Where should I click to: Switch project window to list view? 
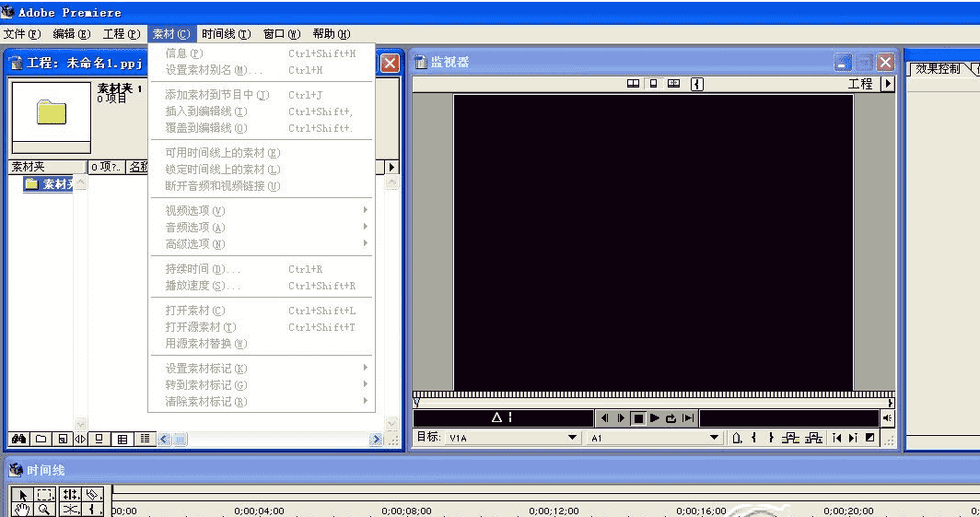[x=144, y=440]
